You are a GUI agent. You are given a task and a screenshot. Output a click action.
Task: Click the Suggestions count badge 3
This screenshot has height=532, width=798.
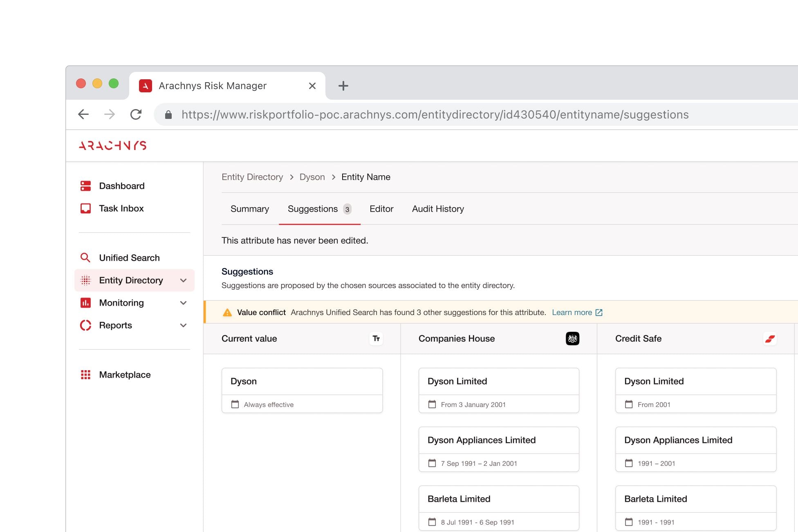click(x=347, y=209)
